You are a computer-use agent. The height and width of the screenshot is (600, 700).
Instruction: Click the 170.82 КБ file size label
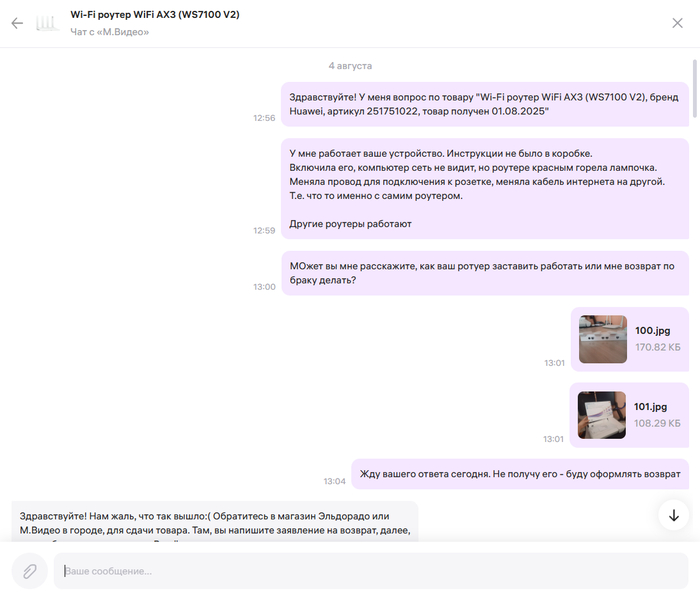click(657, 348)
